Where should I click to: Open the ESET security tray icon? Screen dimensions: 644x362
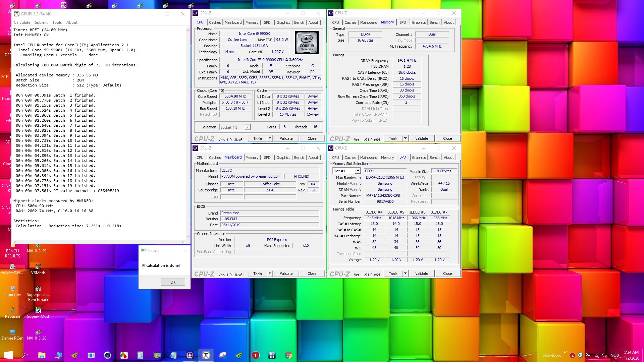click(580, 355)
